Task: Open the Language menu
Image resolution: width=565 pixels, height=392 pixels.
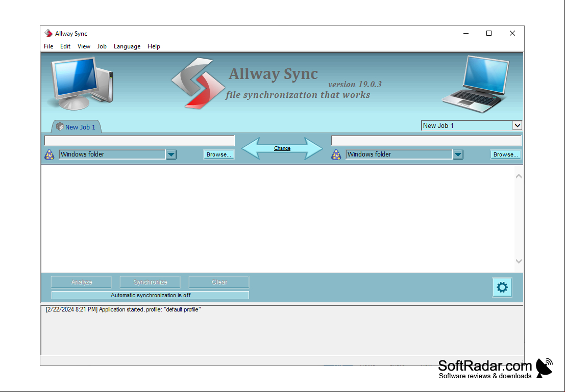Action: click(x=127, y=46)
